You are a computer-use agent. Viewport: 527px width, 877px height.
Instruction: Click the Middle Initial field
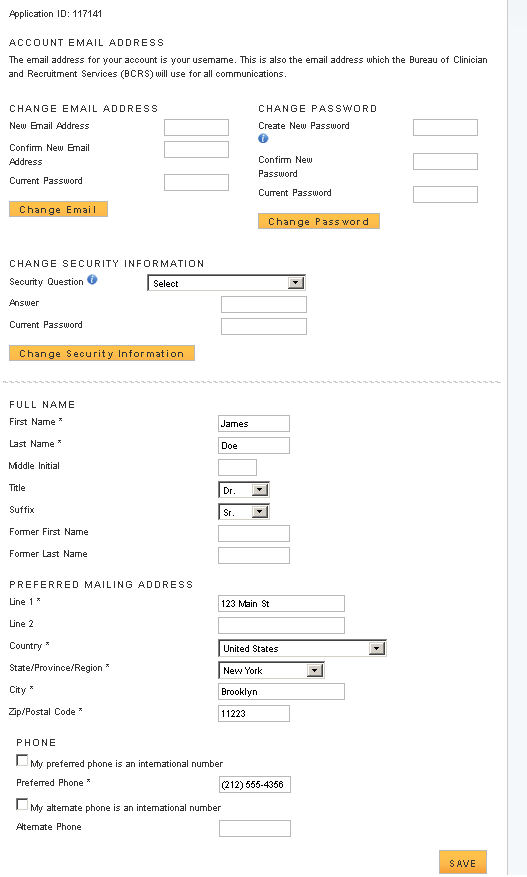pos(237,468)
